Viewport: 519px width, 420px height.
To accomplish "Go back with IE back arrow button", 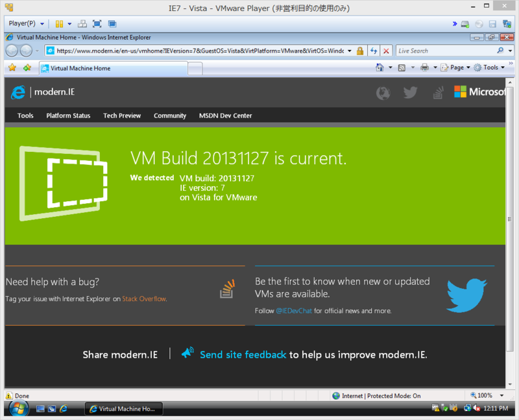I will 12,51.
